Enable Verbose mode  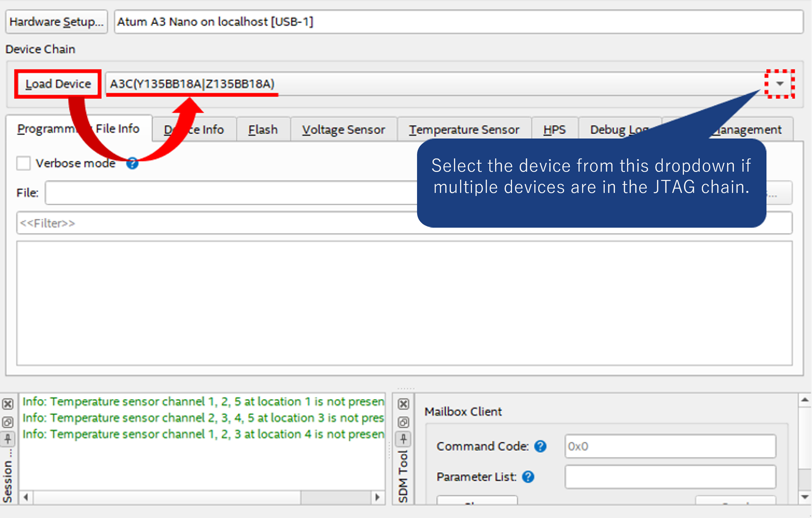click(x=23, y=163)
